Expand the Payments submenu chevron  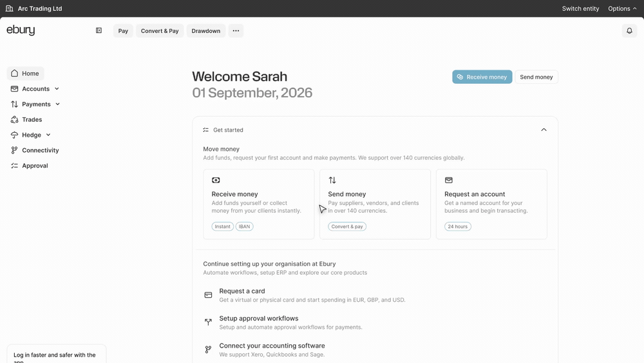57,104
